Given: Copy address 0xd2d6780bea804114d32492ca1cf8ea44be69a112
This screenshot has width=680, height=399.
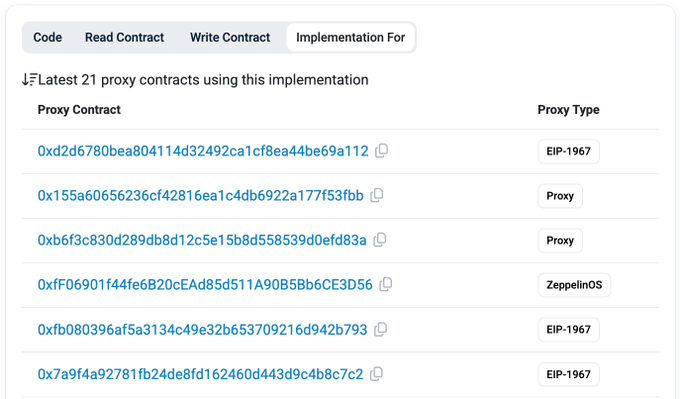Looking at the screenshot, I should [382, 151].
